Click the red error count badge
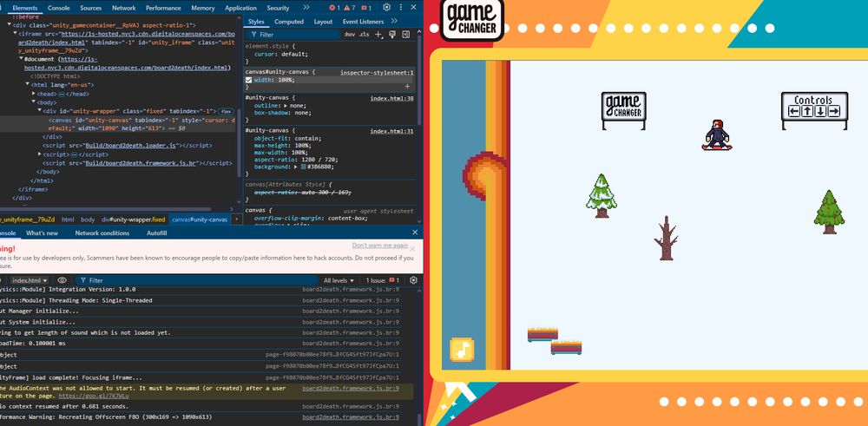868x426 pixels. point(333,8)
